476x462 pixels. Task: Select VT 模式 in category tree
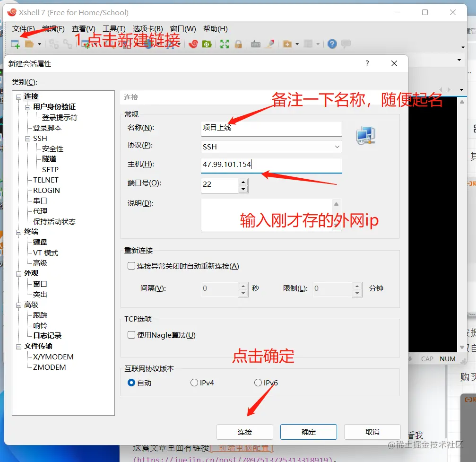pos(45,253)
